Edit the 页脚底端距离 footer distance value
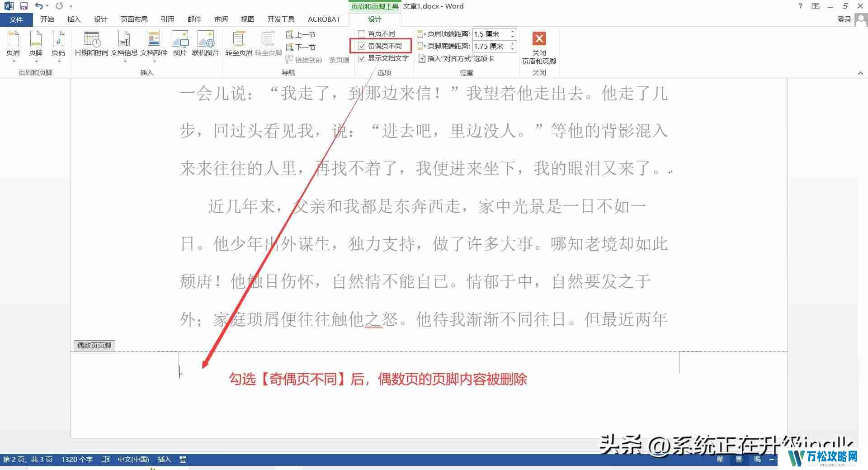This screenshot has width=868, height=470. pyautogui.click(x=491, y=46)
